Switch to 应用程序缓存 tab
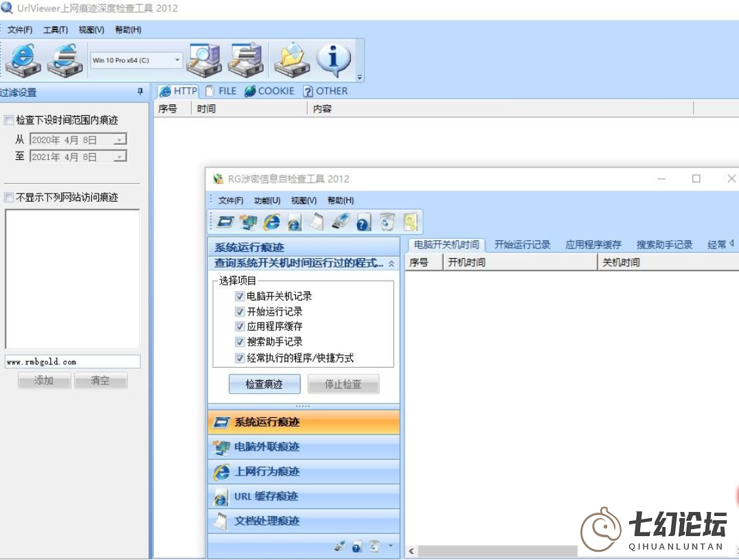This screenshot has width=739, height=560. [x=593, y=244]
